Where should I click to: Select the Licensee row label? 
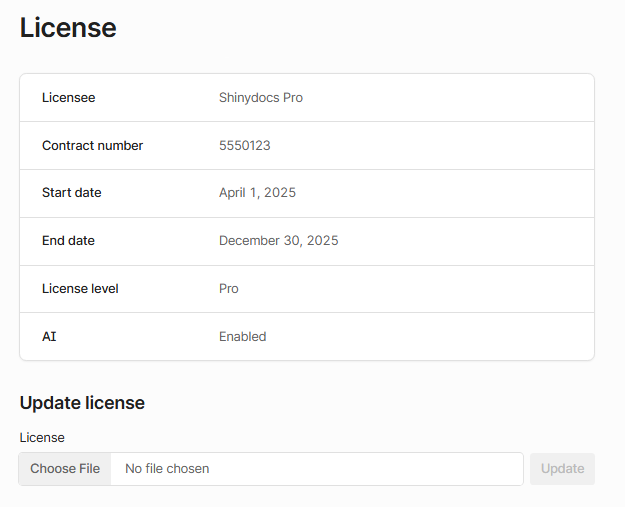pos(69,98)
